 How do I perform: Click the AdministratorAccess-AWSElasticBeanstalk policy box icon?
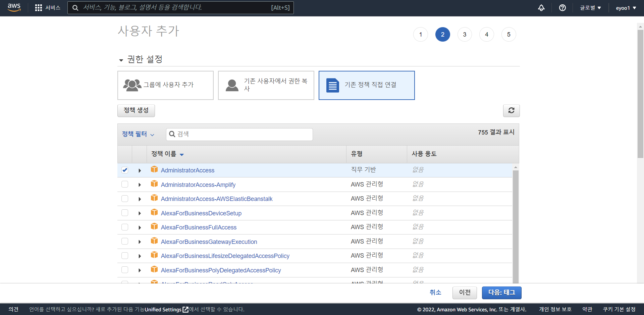[x=154, y=198]
